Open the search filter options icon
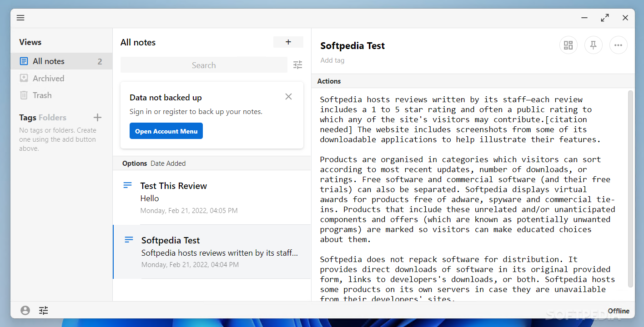The image size is (644, 327). click(297, 65)
